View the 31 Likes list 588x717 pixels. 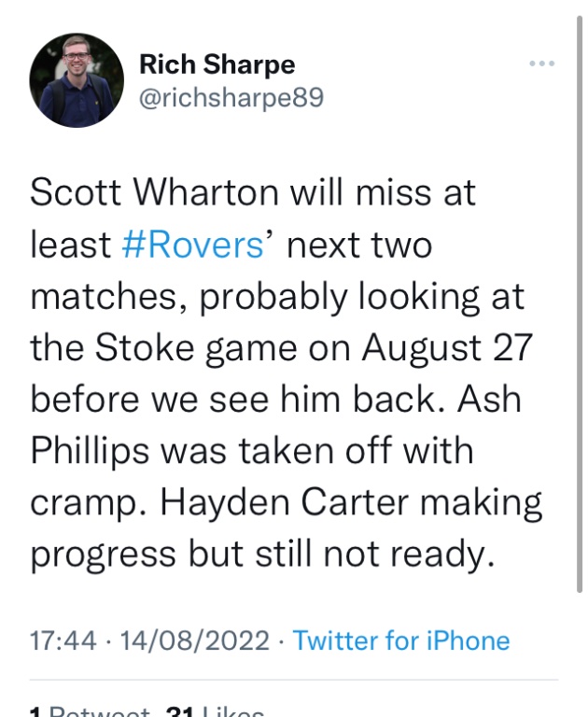216,711
